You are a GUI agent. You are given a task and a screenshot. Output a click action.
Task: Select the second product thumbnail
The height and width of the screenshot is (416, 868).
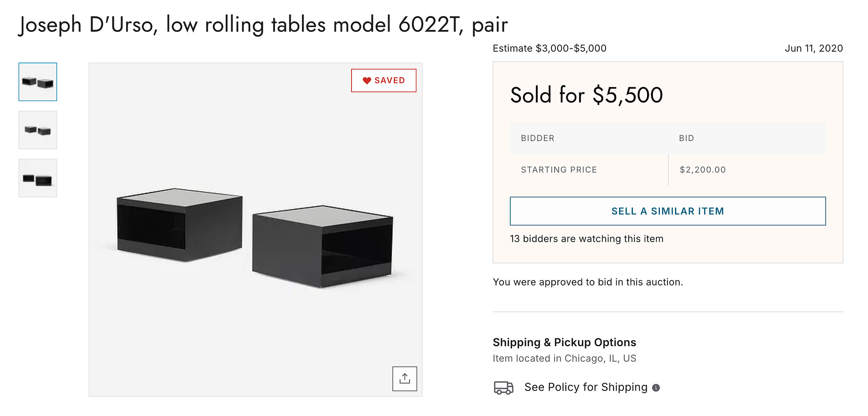[x=38, y=130]
